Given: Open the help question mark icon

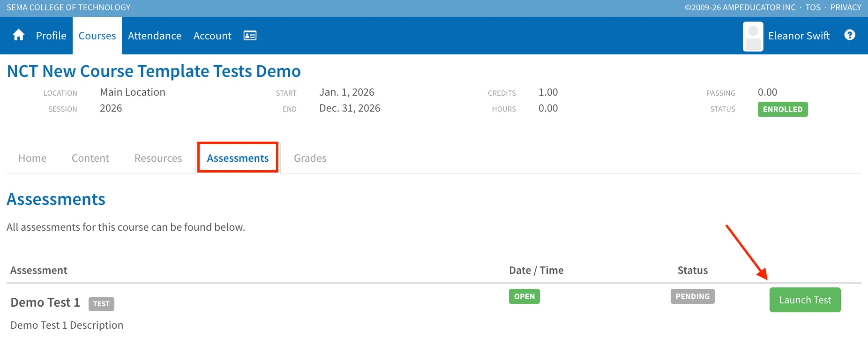Looking at the screenshot, I should [x=850, y=35].
